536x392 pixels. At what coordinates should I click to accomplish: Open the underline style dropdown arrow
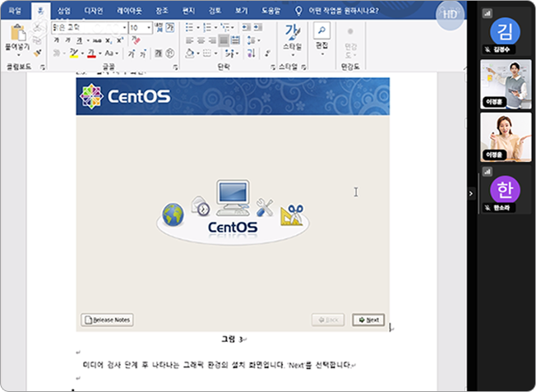[87, 40]
